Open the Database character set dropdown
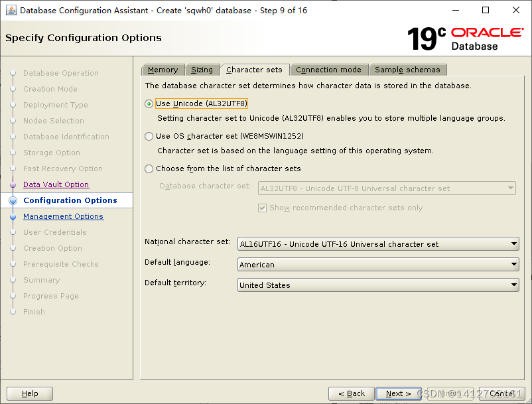The height and width of the screenshot is (404, 532). [x=387, y=188]
